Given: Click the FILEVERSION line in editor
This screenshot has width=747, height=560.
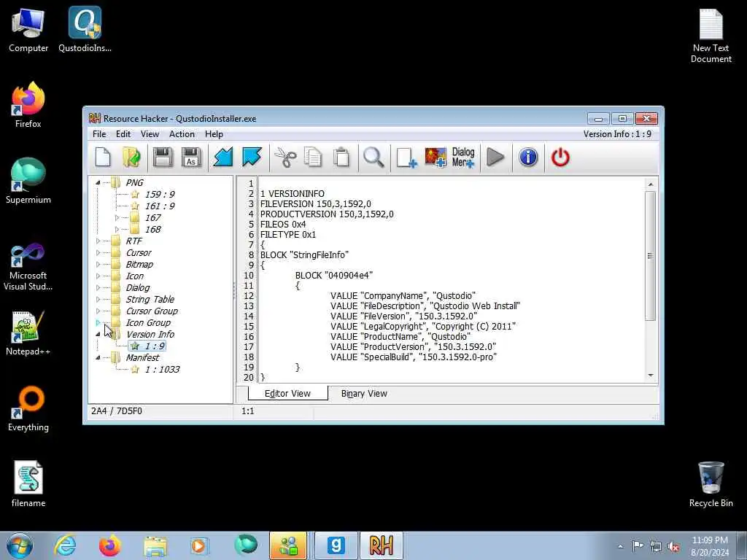Looking at the screenshot, I should point(315,204).
